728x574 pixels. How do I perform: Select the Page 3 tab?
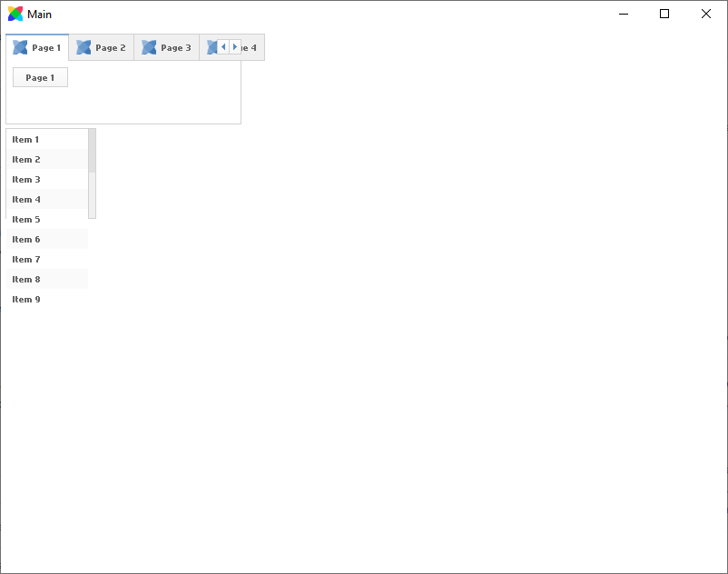pos(167,47)
